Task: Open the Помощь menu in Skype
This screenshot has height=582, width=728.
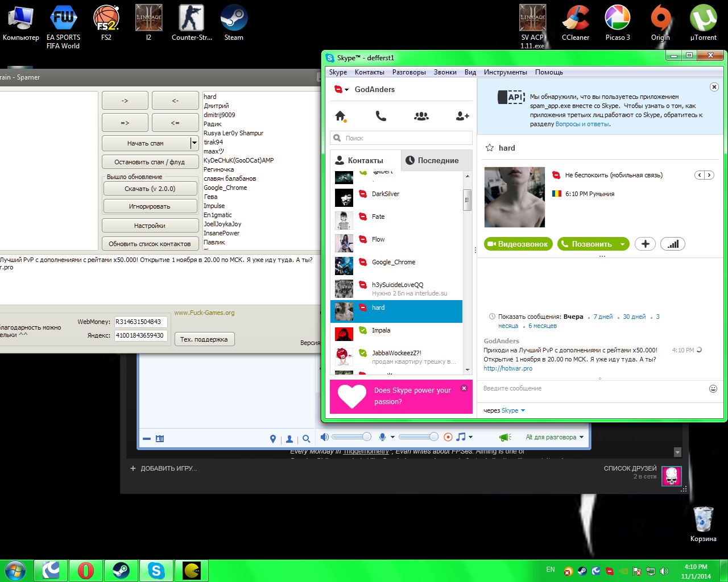Action: (x=549, y=72)
